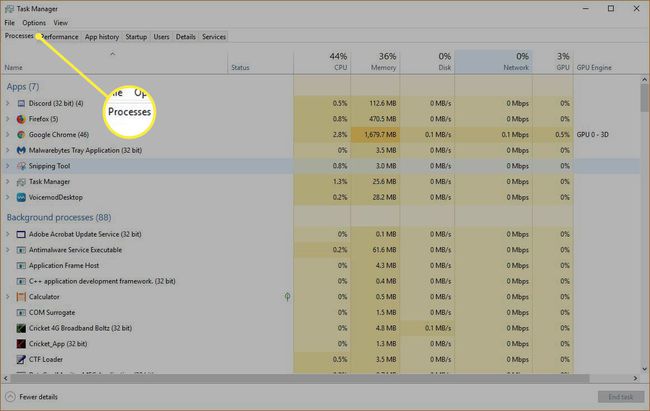Expand the Firefox process group
Image resolution: width=650 pixels, height=411 pixels.
click(7, 119)
